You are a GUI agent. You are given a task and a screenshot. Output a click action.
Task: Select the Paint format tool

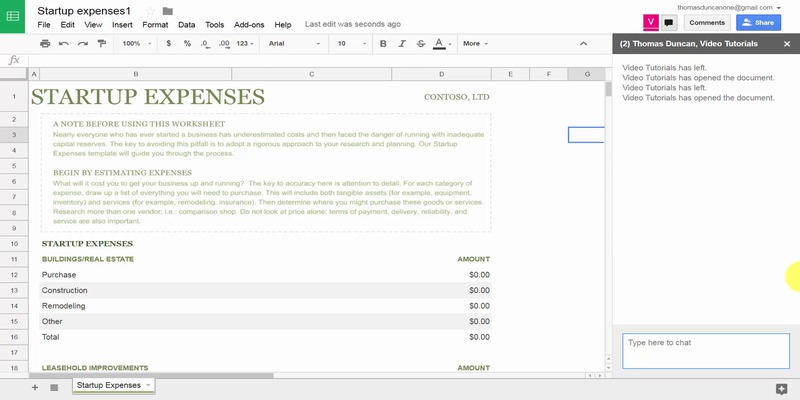coord(101,44)
